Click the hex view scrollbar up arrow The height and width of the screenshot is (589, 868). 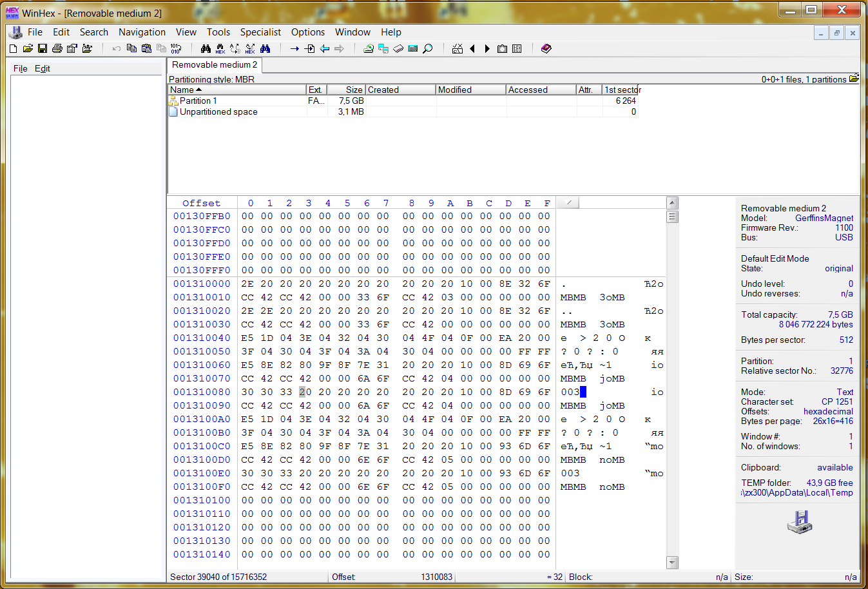point(672,203)
